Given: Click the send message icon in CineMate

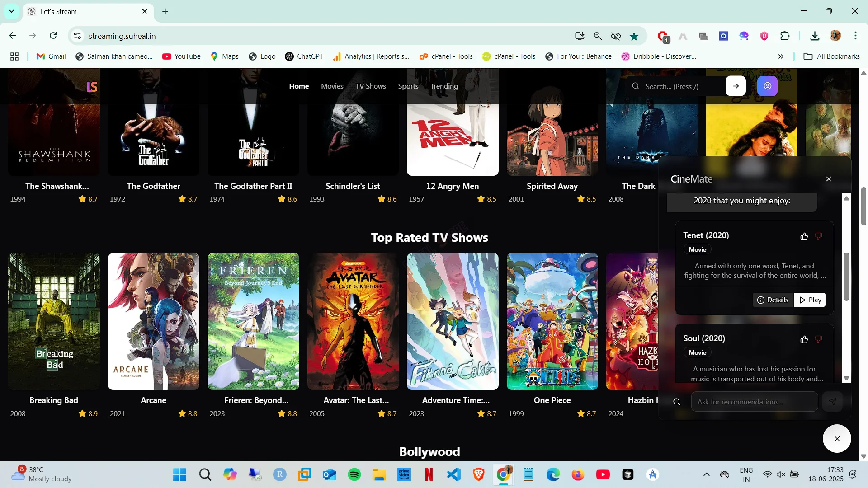Looking at the screenshot, I should 833,402.
